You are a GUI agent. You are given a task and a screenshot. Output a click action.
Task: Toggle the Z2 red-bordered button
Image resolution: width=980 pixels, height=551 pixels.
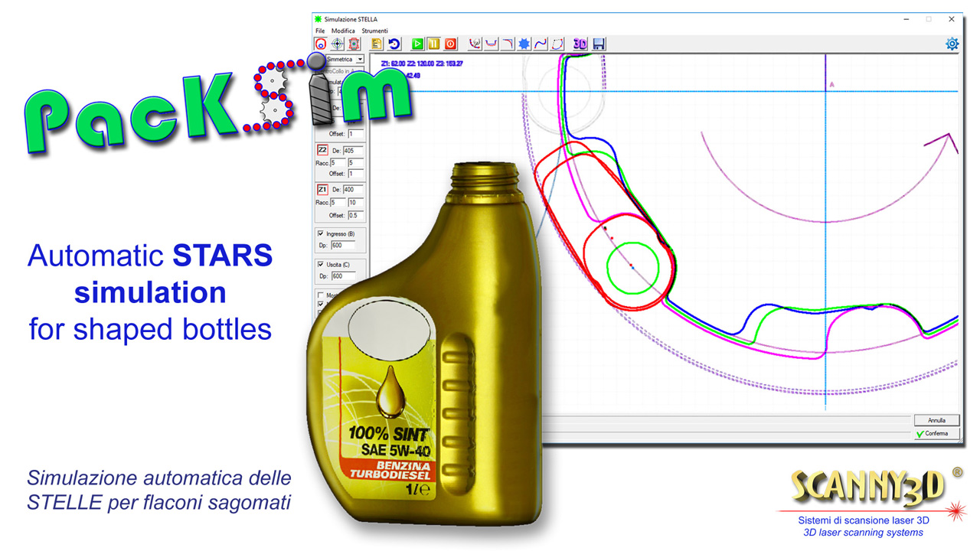322,151
